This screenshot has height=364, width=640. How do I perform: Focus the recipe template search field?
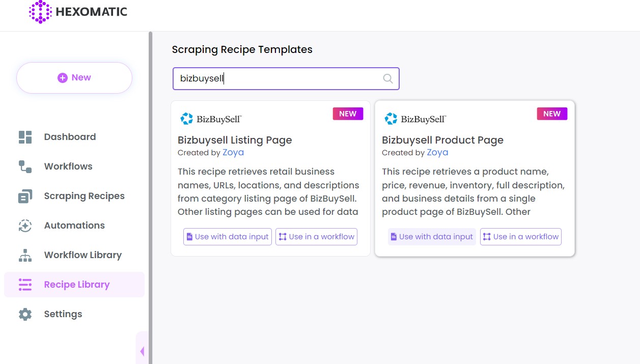pyautogui.click(x=277, y=78)
